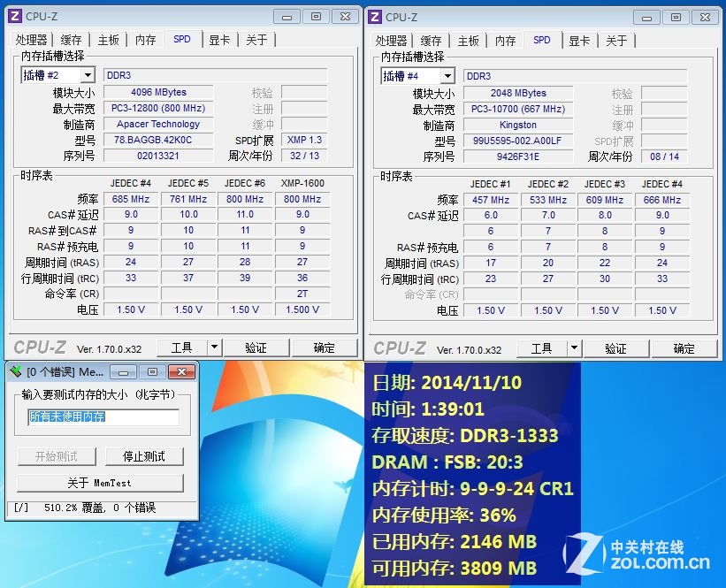Select SPD tab in right CPU-Z window
This screenshot has height=588, width=726.
point(542,41)
